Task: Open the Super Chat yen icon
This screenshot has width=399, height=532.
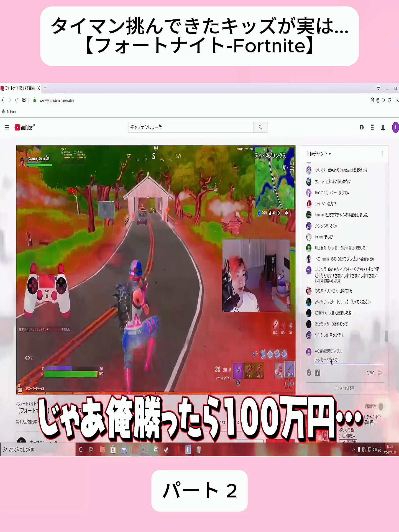Action: click(x=318, y=373)
